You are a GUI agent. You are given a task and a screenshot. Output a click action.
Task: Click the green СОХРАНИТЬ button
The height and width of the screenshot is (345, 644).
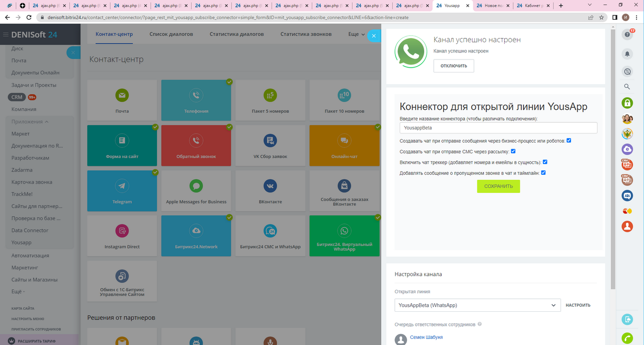(x=498, y=186)
